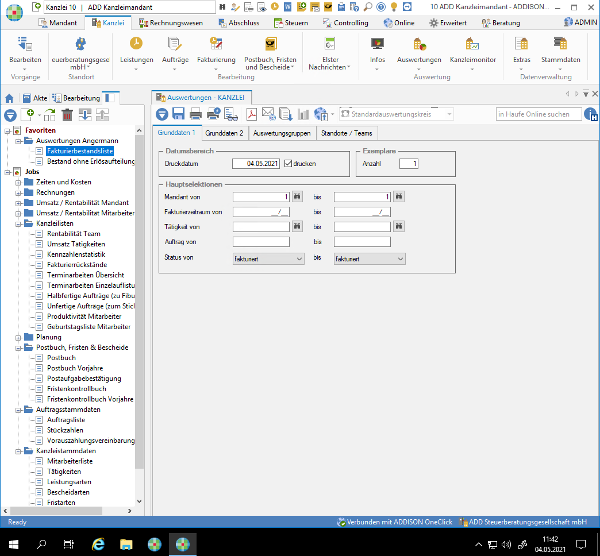
Task: Open the Status von dropdown
Action: 268,259
